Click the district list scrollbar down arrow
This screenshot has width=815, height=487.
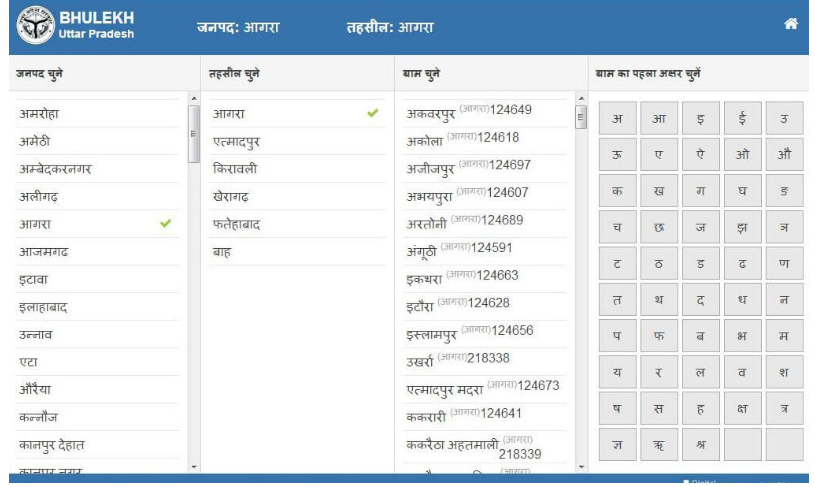193,466
